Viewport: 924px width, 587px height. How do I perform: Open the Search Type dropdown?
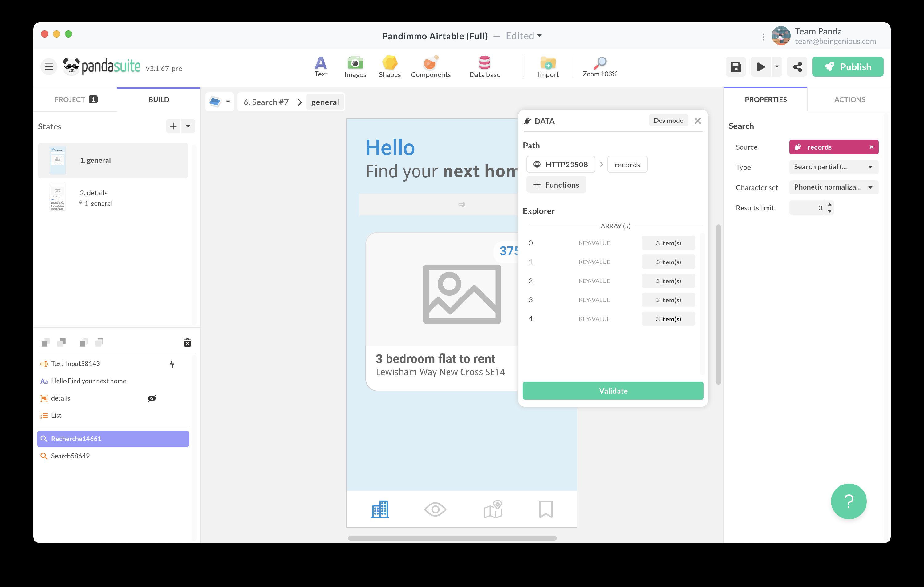[x=833, y=167]
